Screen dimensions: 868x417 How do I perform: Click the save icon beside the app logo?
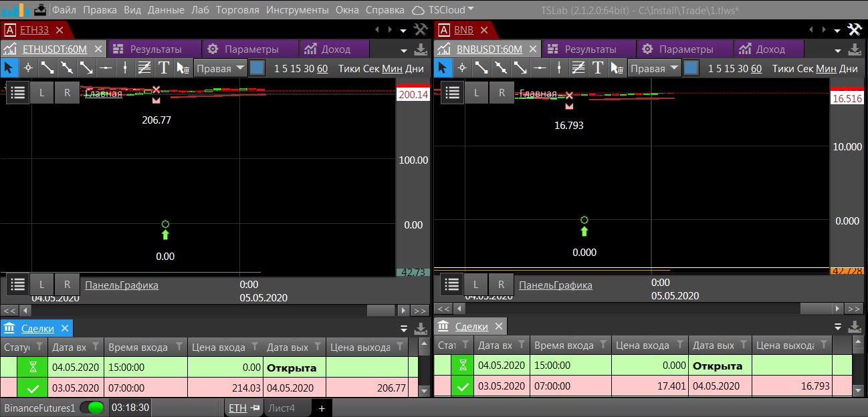click(39, 9)
